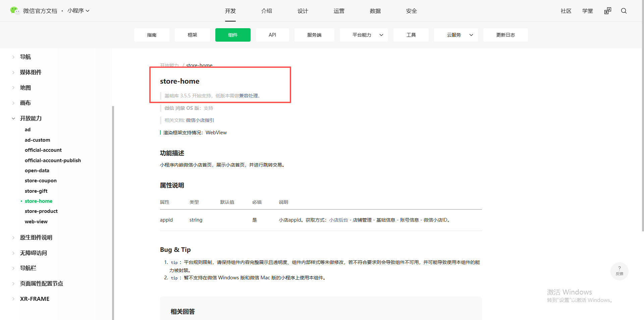Open the store-gift component page
The image size is (644, 320).
tap(36, 191)
